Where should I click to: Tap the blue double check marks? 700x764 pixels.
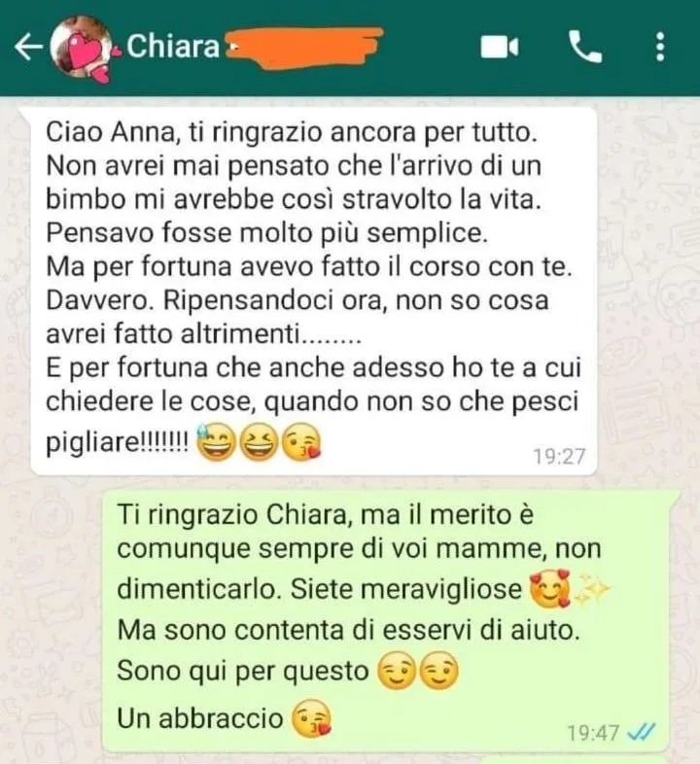642,732
